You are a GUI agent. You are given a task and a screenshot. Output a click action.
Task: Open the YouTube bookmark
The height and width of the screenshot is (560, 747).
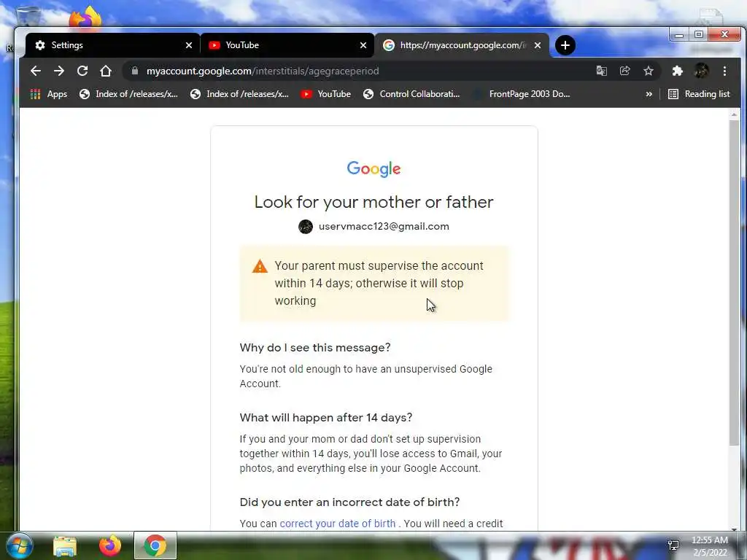[x=326, y=94]
